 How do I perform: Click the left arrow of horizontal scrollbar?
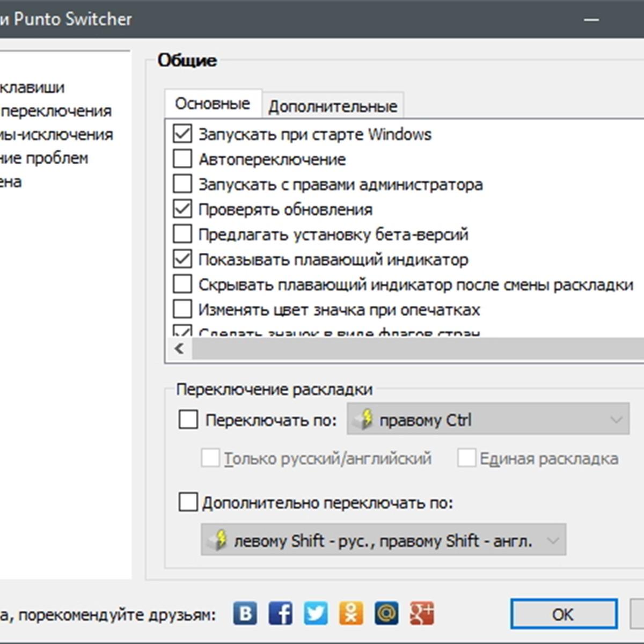click(179, 348)
